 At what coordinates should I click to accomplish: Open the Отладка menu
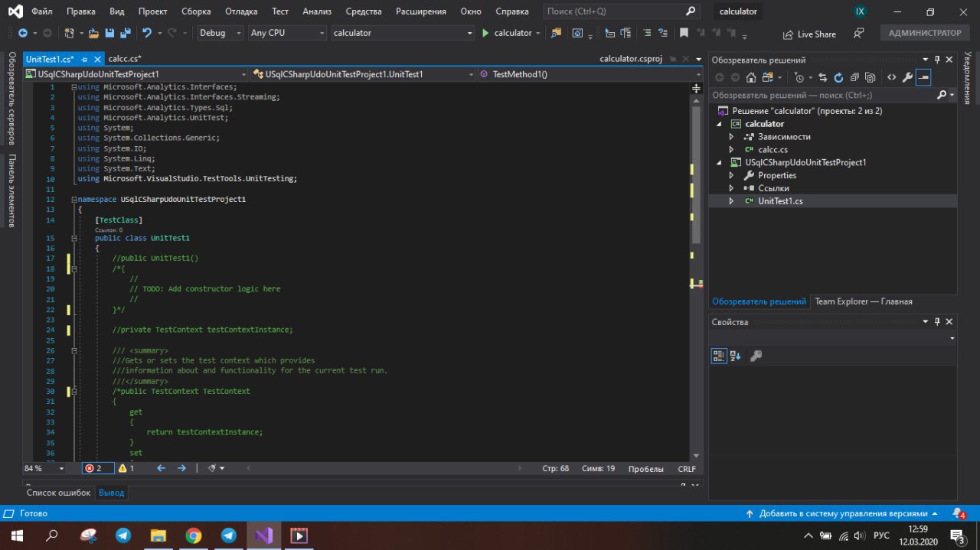click(241, 11)
